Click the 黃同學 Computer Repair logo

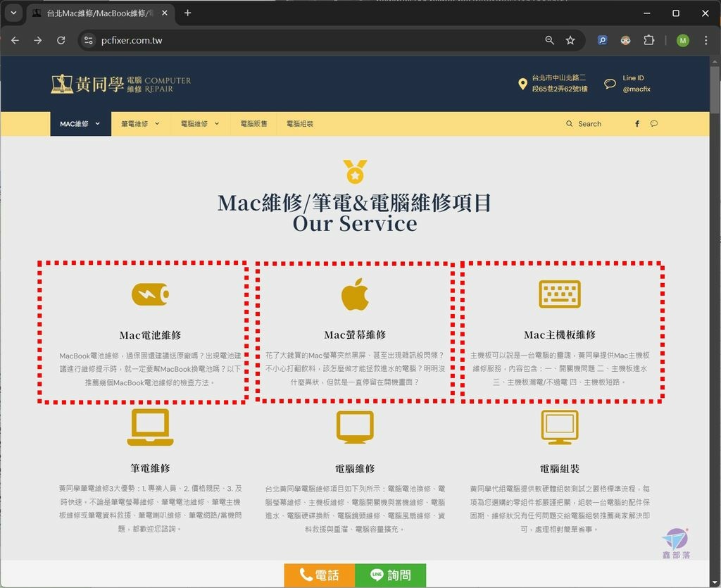[x=121, y=84]
